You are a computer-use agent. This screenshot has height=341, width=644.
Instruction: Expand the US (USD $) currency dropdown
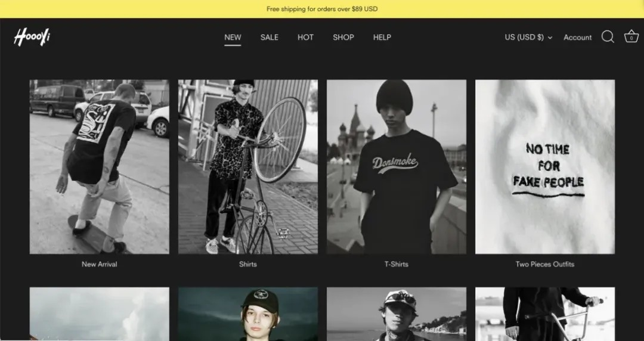tap(528, 38)
